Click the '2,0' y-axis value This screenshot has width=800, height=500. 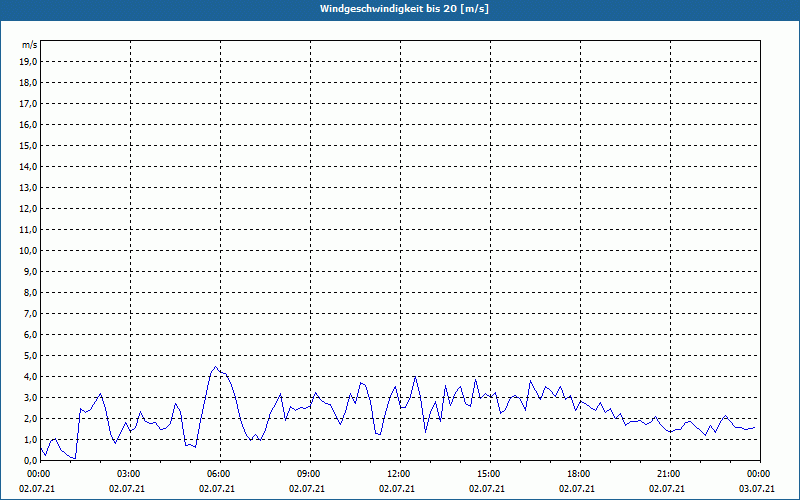coord(30,418)
